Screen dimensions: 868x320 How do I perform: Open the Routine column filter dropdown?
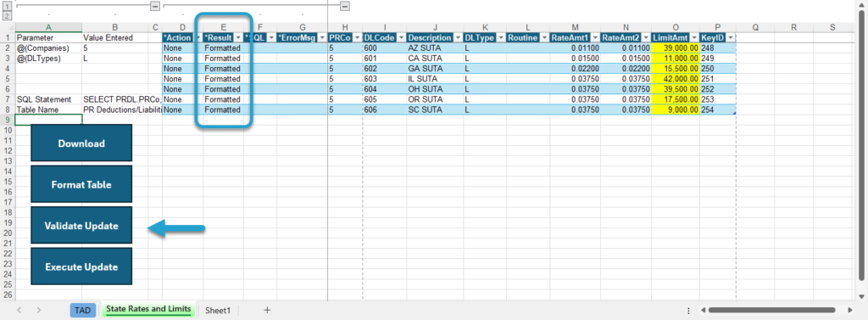[x=544, y=37]
